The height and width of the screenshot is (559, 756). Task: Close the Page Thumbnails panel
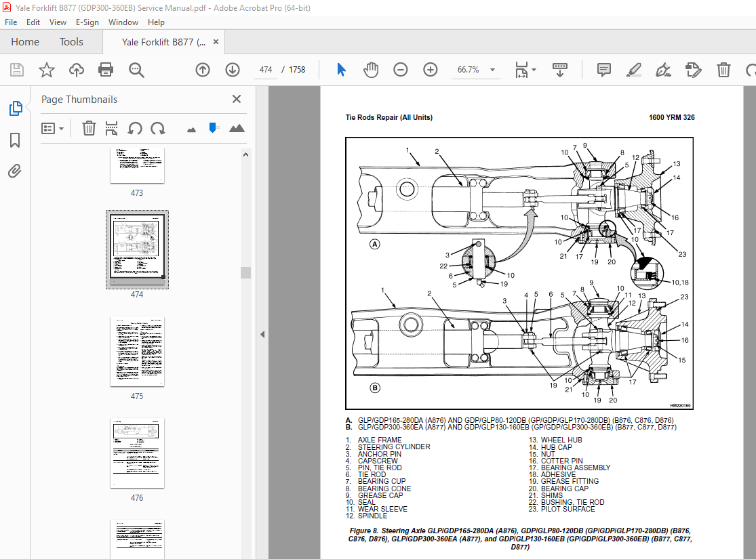pos(236,99)
